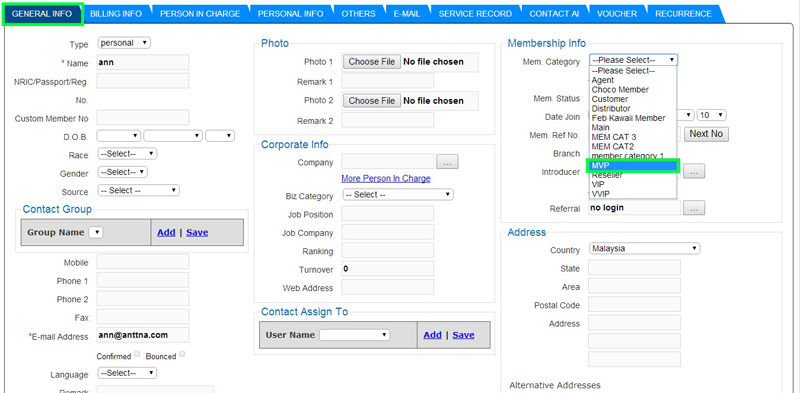This screenshot has width=800, height=393.
Task: Click the Phone 1 input field
Action: click(143, 280)
